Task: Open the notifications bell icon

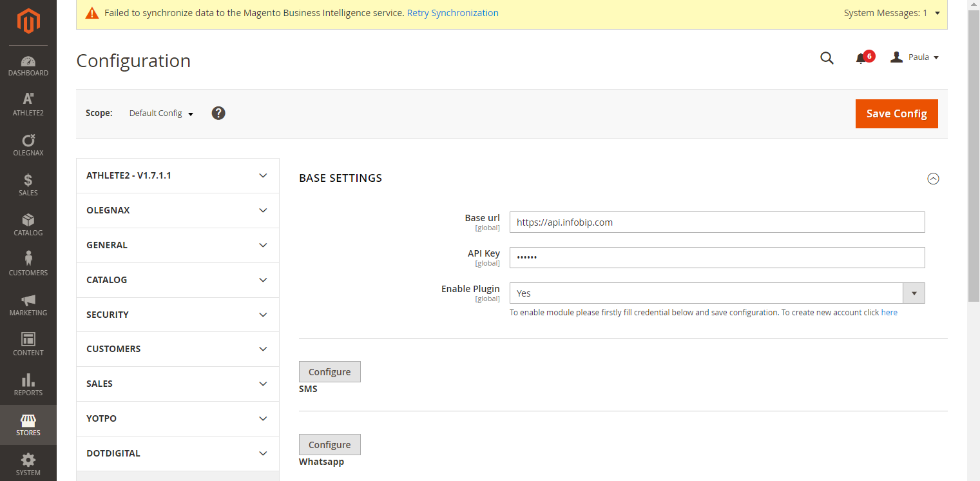Action: tap(861, 58)
